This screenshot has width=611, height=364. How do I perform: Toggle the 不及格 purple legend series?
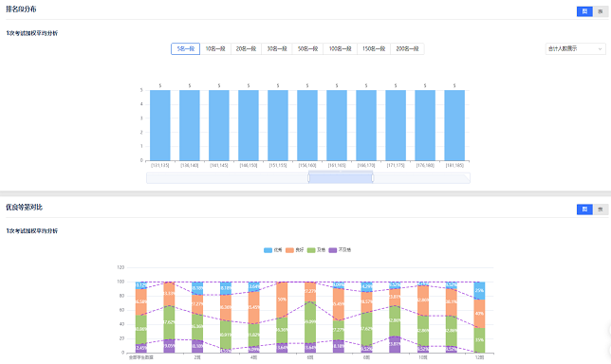click(340, 250)
